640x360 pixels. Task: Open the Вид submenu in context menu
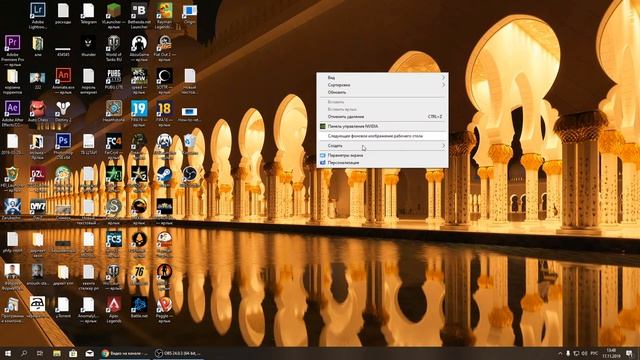pyautogui.click(x=382, y=78)
